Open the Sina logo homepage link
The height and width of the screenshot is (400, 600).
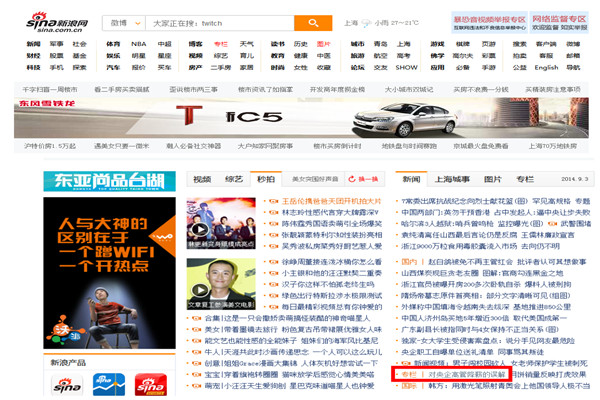[57, 22]
